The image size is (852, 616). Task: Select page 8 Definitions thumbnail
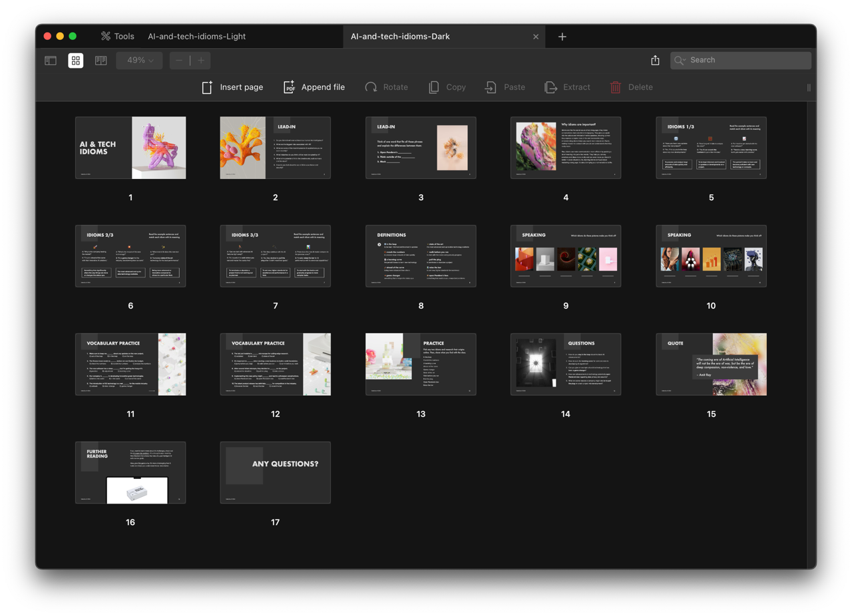point(421,256)
